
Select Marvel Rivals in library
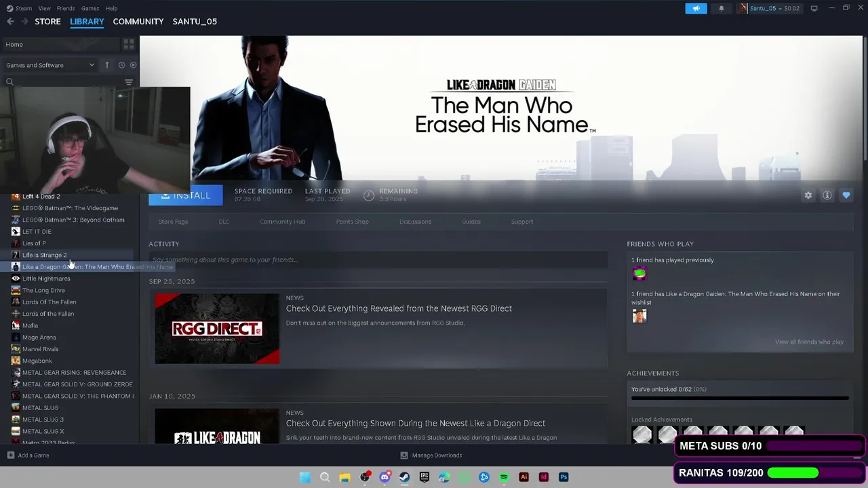coord(40,349)
